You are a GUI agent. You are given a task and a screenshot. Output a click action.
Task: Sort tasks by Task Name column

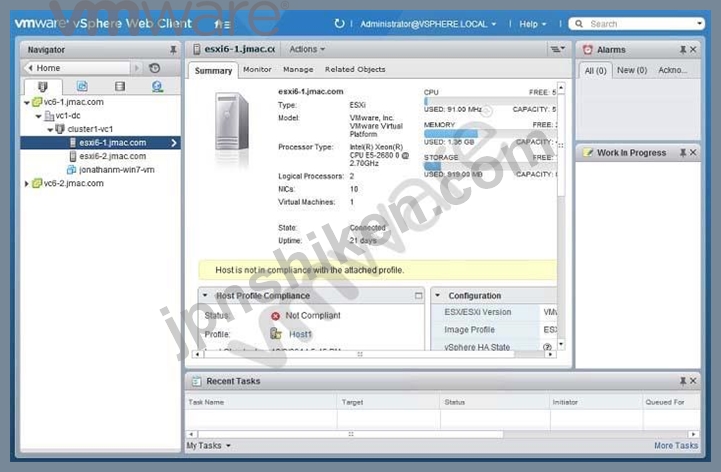261,402
